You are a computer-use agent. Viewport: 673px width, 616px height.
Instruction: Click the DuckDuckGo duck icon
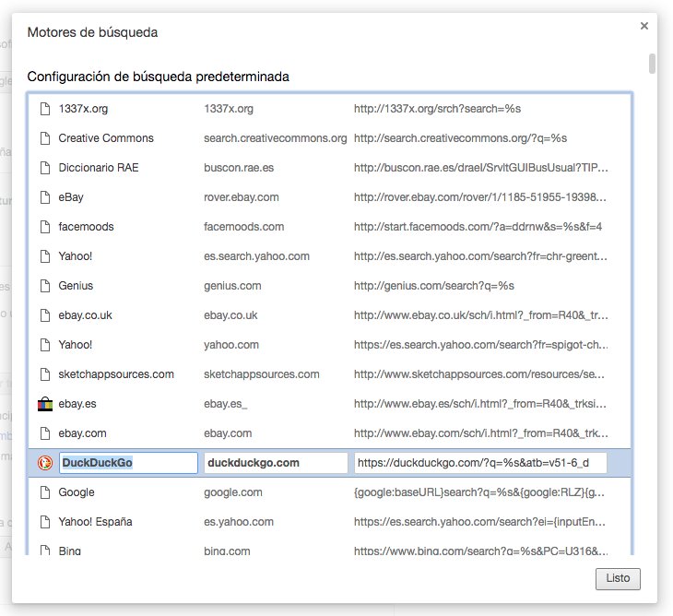coord(45,463)
